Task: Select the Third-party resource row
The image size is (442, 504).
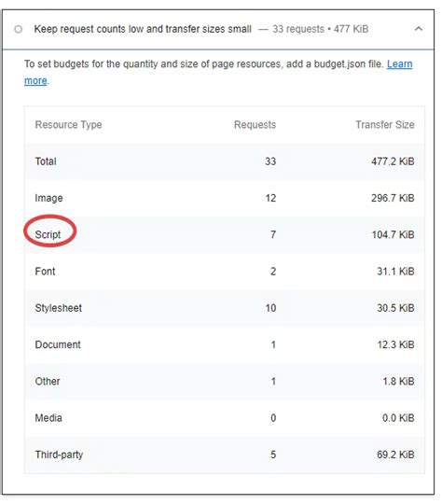Action: (225, 455)
